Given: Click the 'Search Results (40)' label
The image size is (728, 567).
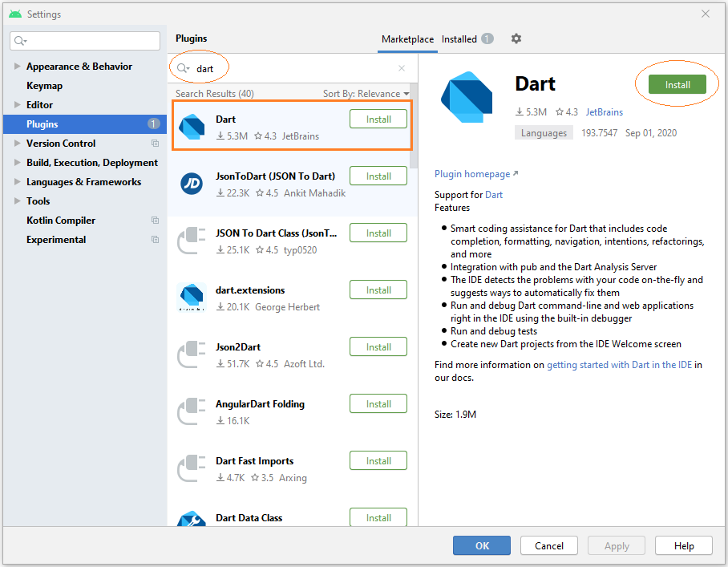Looking at the screenshot, I should click(x=215, y=93).
